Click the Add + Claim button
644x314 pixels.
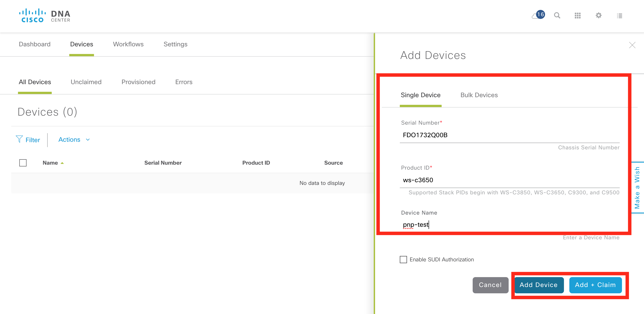coord(595,285)
